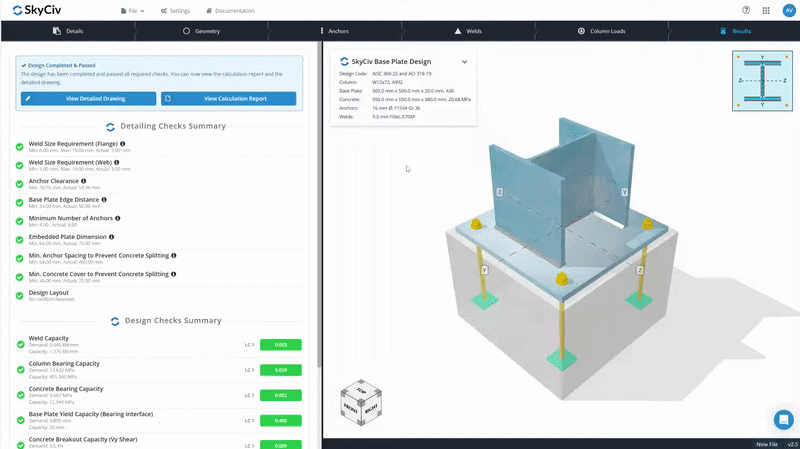The width and height of the screenshot is (800, 449).
Task: Click the Weld Capacity ratio 0.033 bar
Action: (281, 345)
